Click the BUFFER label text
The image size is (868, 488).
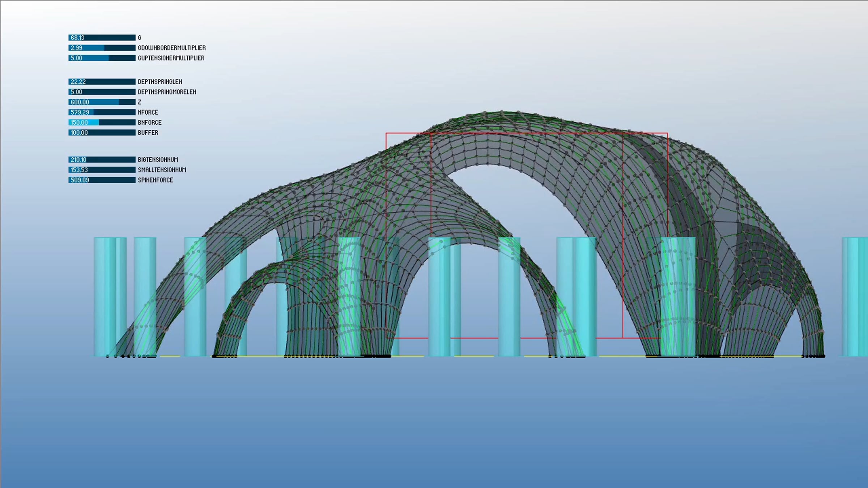point(148,132)
